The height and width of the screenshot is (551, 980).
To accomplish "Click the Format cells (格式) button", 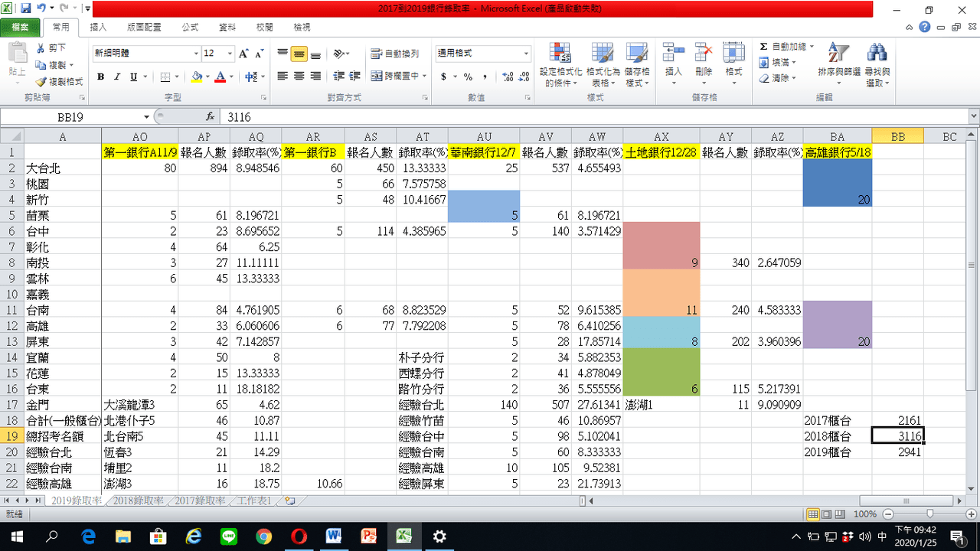I will [733, 64].
